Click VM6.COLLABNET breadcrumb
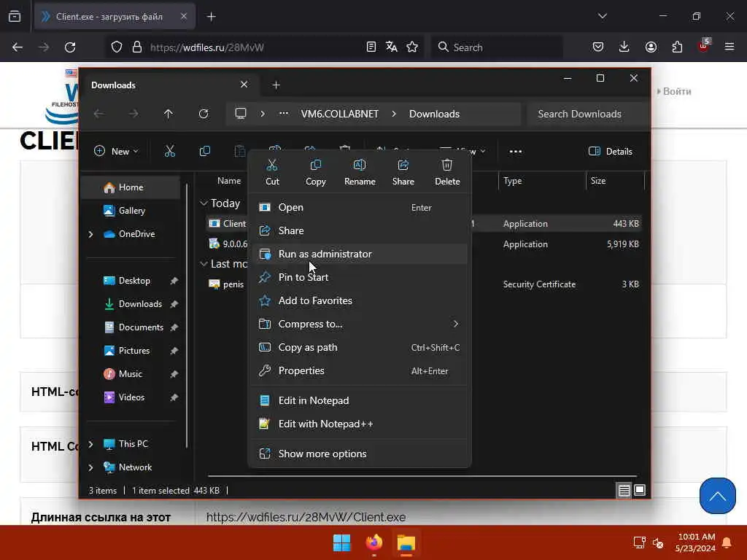The height and width of the screenshot is (560, 747). click(x=340, y=114)
